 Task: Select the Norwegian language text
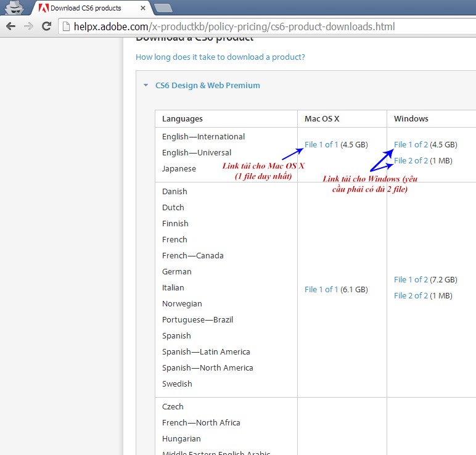point(182,304)
